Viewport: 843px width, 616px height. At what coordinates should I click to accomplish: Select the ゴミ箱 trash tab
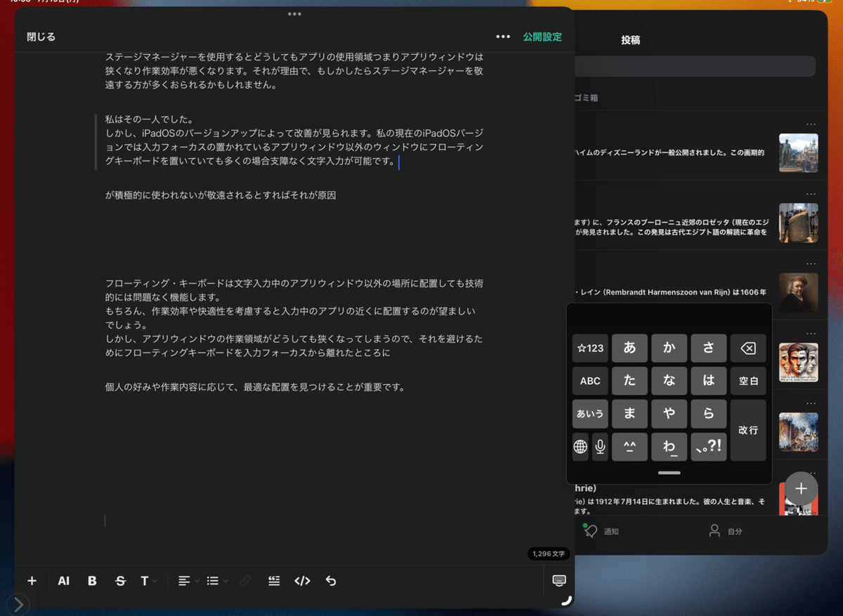pos(587,98)
